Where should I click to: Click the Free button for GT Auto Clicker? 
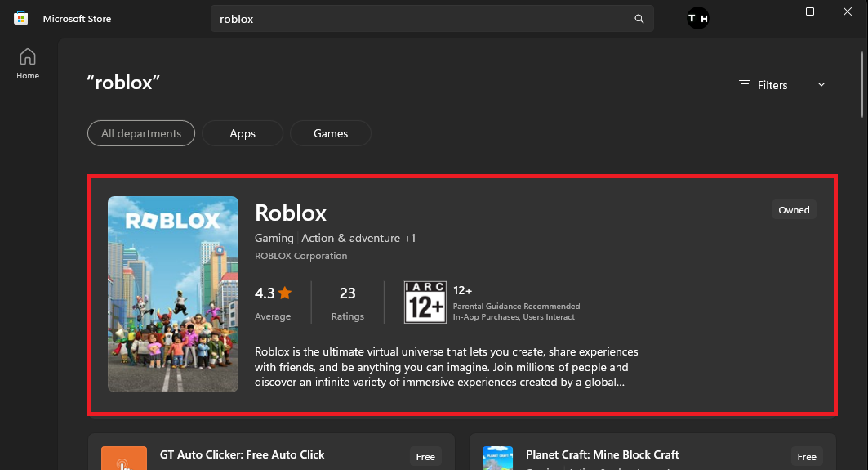[x=425, y=457]
